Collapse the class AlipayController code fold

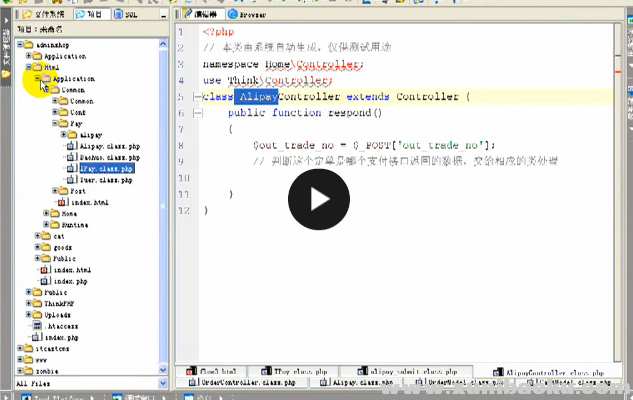pyautogui.click(x=180, y=97)
